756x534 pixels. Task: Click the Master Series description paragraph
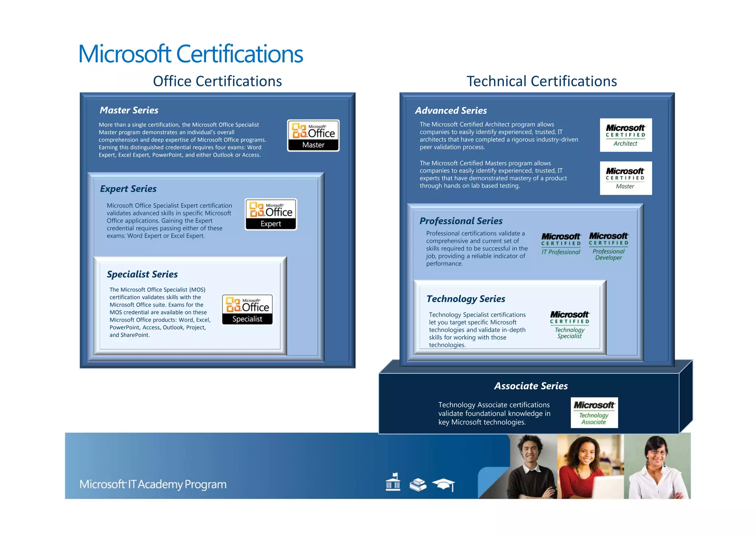tap(182, 140)
